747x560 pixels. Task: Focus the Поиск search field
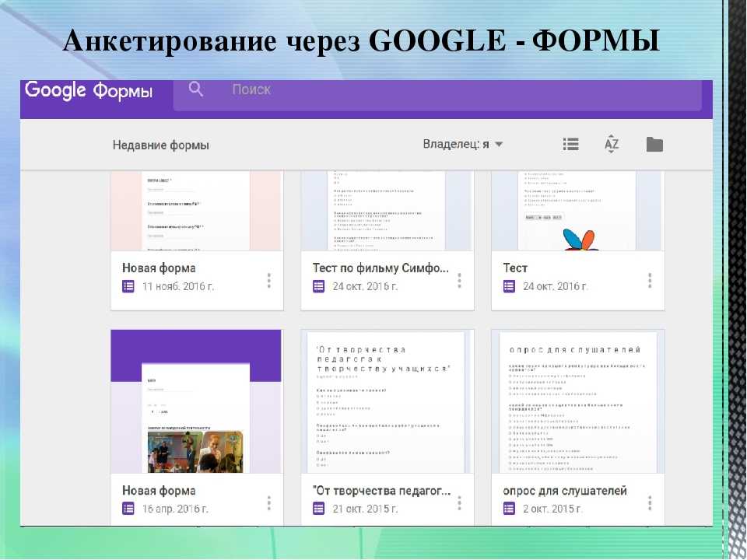tap(437, 95)
